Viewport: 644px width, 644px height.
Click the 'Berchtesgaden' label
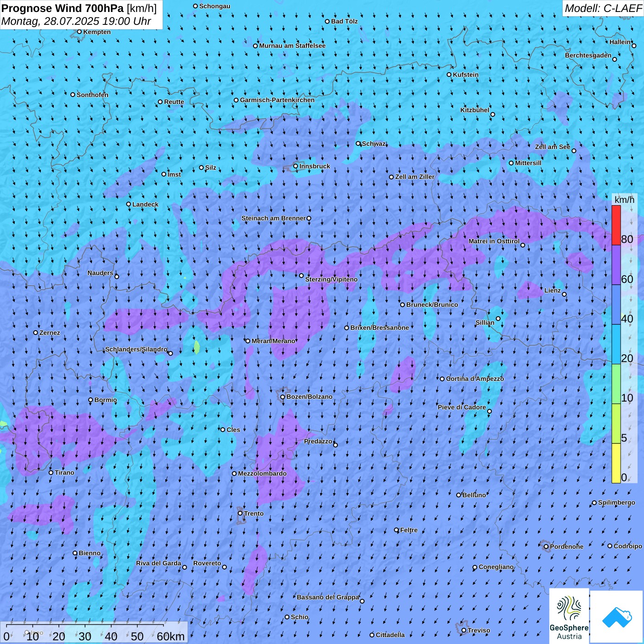click(x=588, y=55)
